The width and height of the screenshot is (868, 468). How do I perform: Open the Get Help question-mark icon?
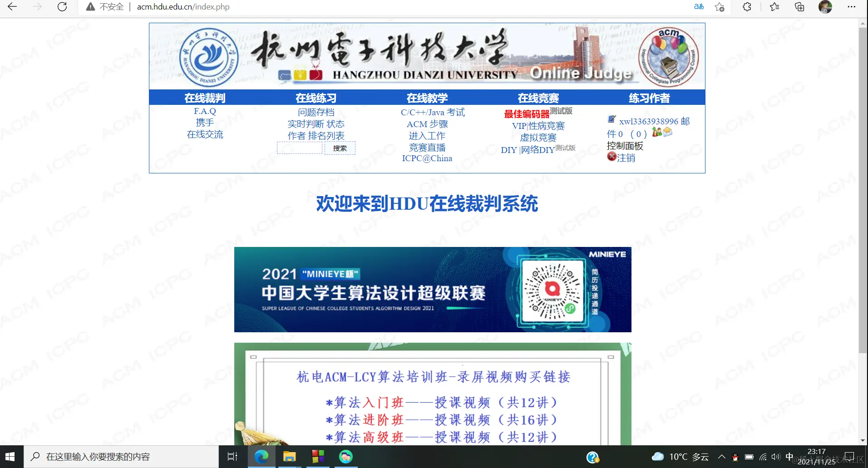(x=593, y=457)
